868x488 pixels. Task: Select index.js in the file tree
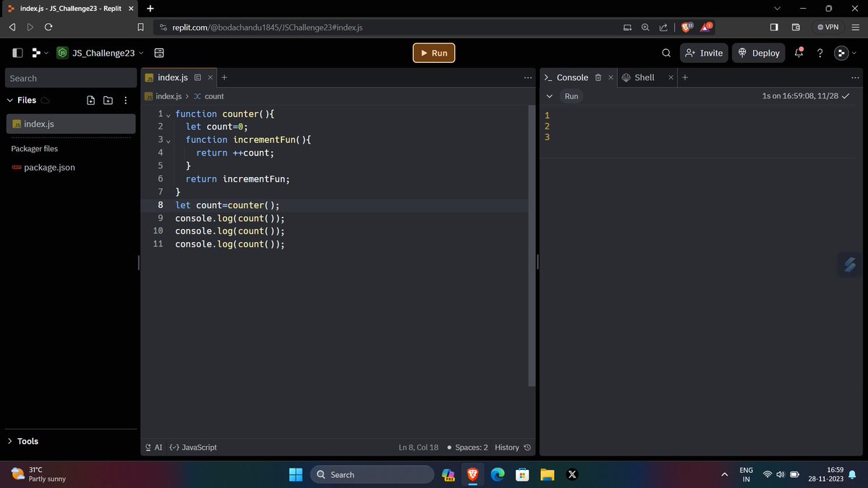[71, 124]
